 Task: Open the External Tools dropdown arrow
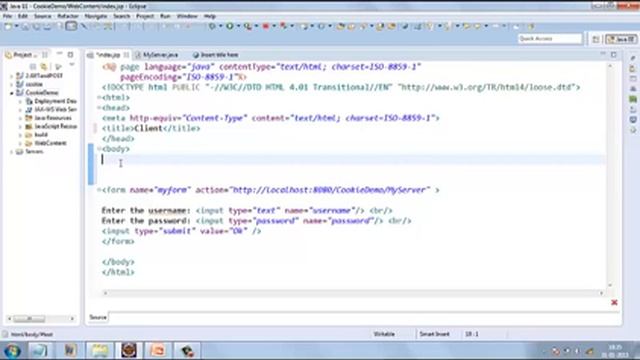(x=256, y=27)
